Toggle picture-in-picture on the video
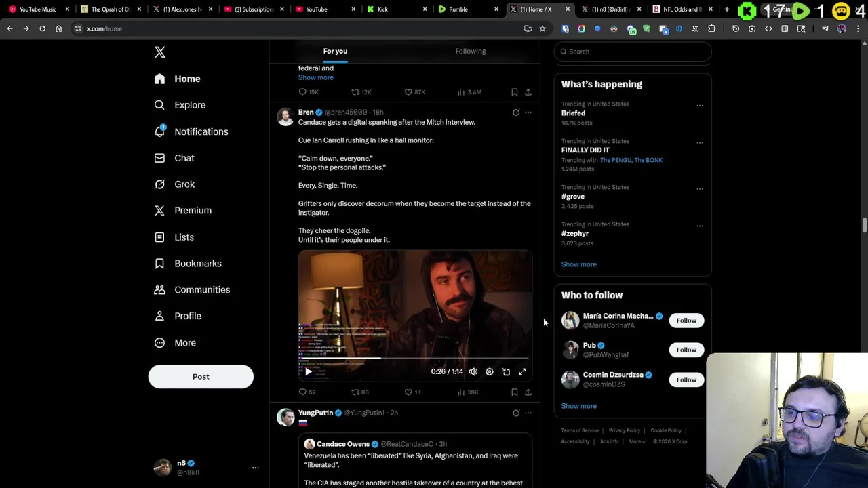Image resolution: width=868 pixels, height=488 pixels. tap(506, 371)
